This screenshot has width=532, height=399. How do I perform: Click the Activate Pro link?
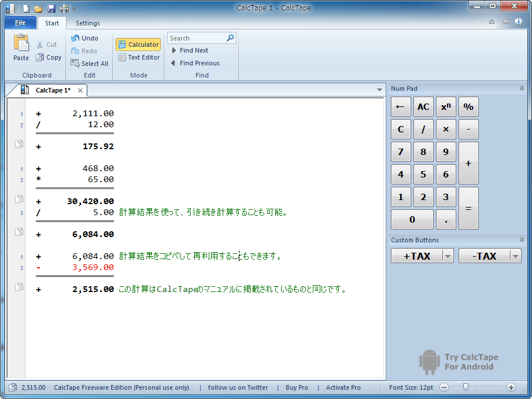click(x=343, y=387)
